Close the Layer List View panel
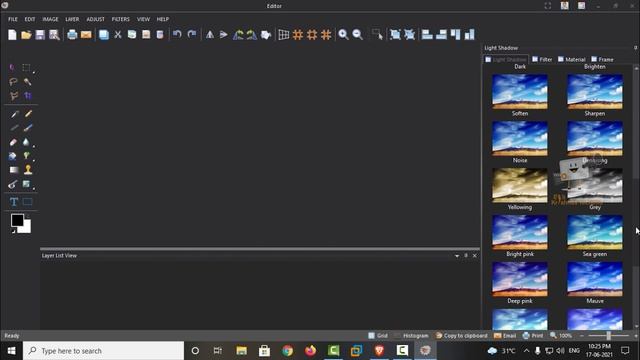This screenshot has height=360, width=640. click(x=475, y=256)
